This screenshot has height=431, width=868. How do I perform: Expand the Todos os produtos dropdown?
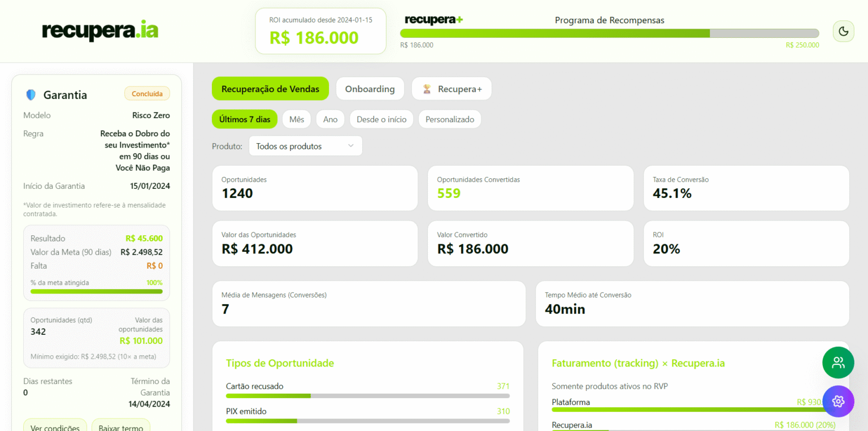coord(305,146)
